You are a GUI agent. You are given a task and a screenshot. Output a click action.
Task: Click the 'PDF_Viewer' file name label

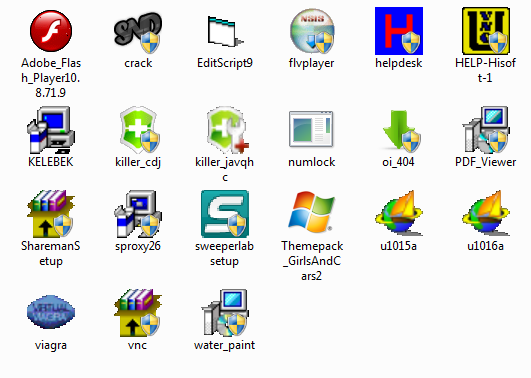(486, 162)
